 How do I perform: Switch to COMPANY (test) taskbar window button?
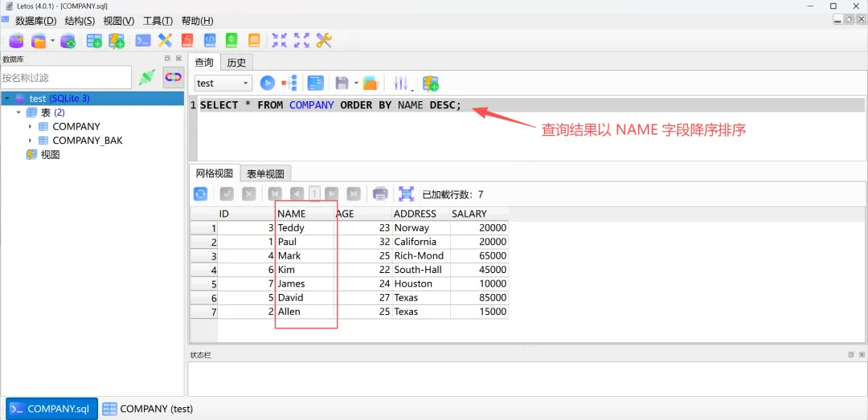pyautogui.click(x=148, y=409)
